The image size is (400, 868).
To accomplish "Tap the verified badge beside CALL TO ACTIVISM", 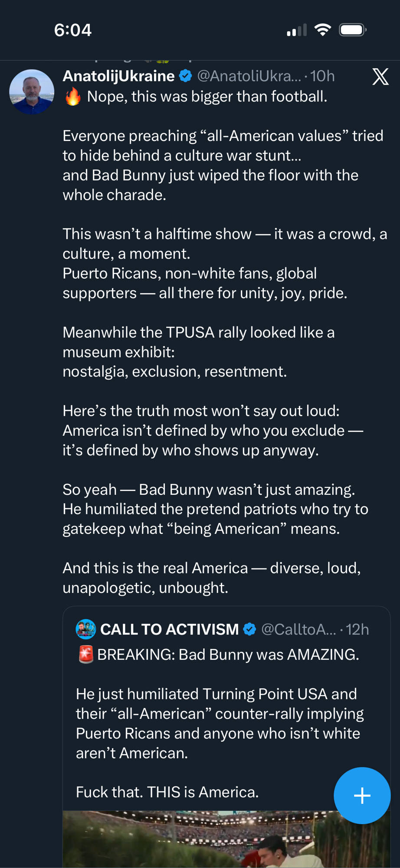I will (249, 629).
